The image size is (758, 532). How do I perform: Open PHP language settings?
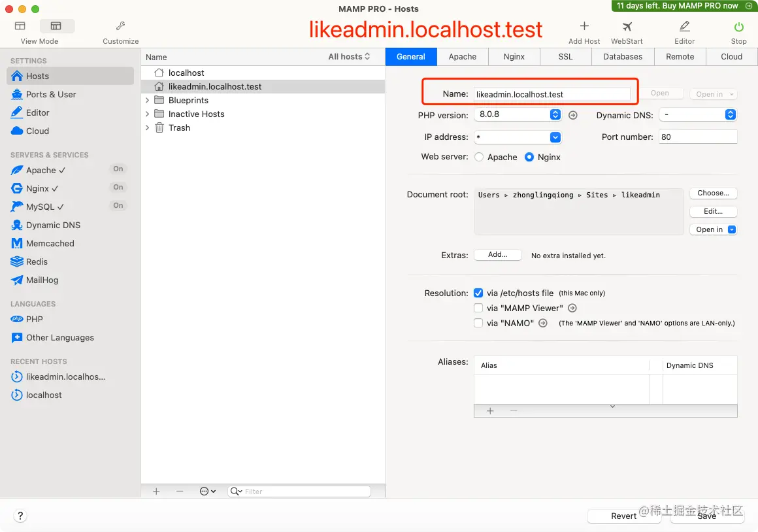pos(35,319)
